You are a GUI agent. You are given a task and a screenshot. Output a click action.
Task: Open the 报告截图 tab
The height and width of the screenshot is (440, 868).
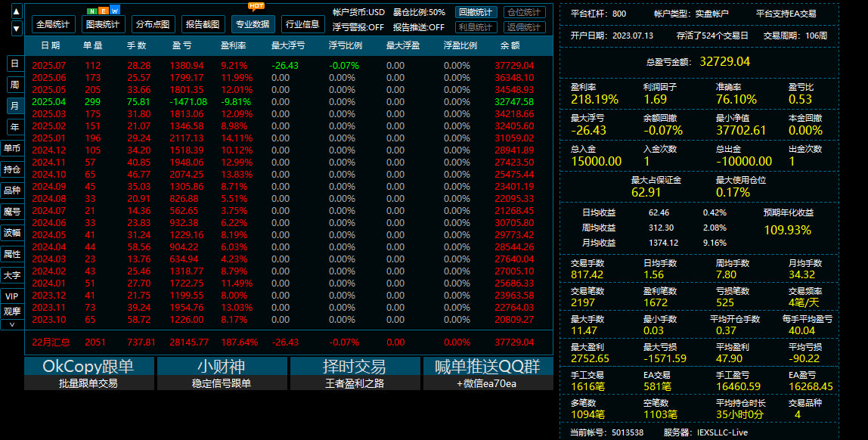[203, 24]
